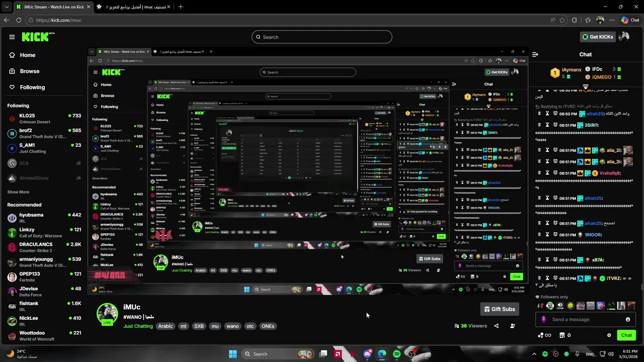Image resolution: width=644 pixels, height=362 pixels.
Task: Select the ONEs tag
Action: pos(268,326)
